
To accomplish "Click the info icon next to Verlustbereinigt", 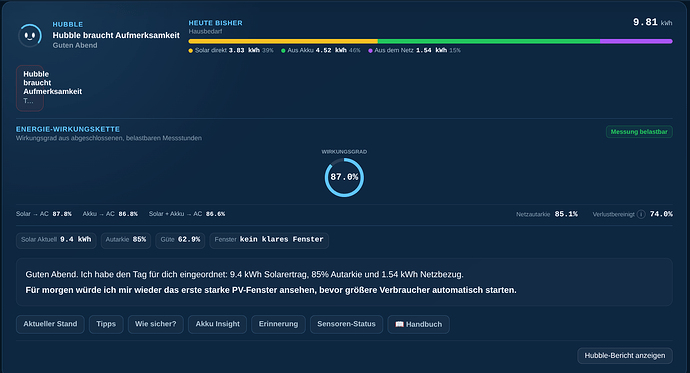I will coord(641,214).
